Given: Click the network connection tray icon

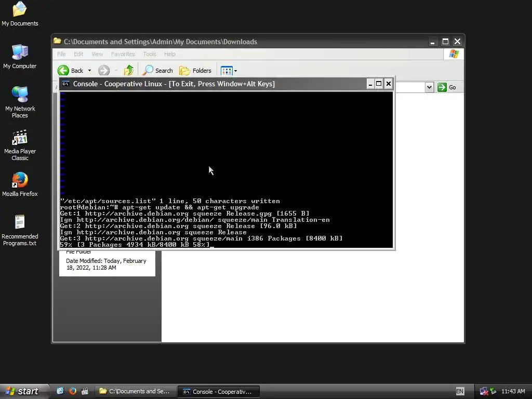Looking at the screenshot, I should [x=484, y=392].
